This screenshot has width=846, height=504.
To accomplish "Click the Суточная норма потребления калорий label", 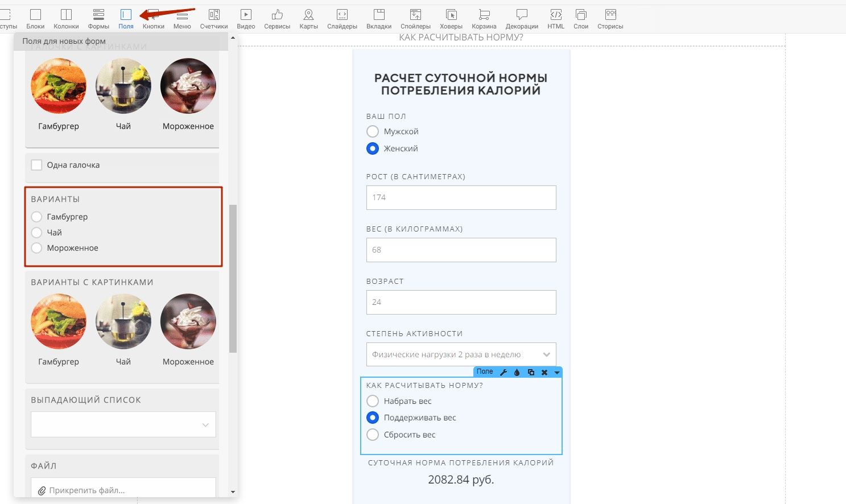I will (x=461, y=462).
